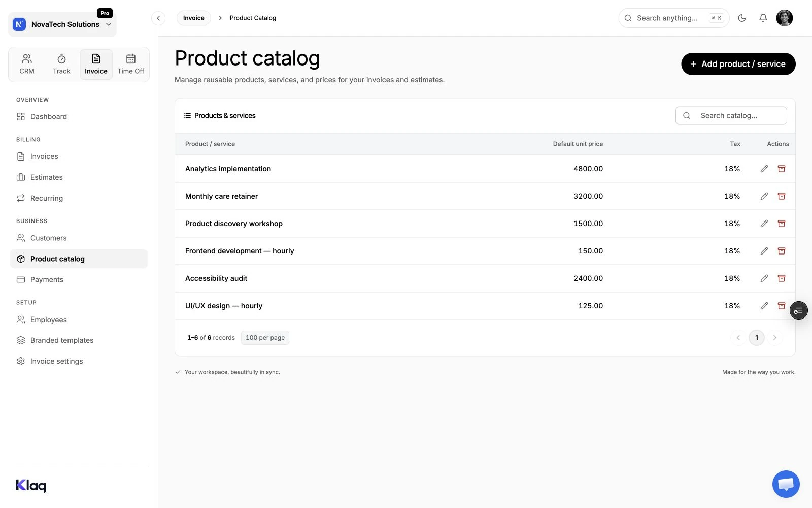812x508 pixels.
Task: Switch to the CRM module tab
Action: point(27,65)
